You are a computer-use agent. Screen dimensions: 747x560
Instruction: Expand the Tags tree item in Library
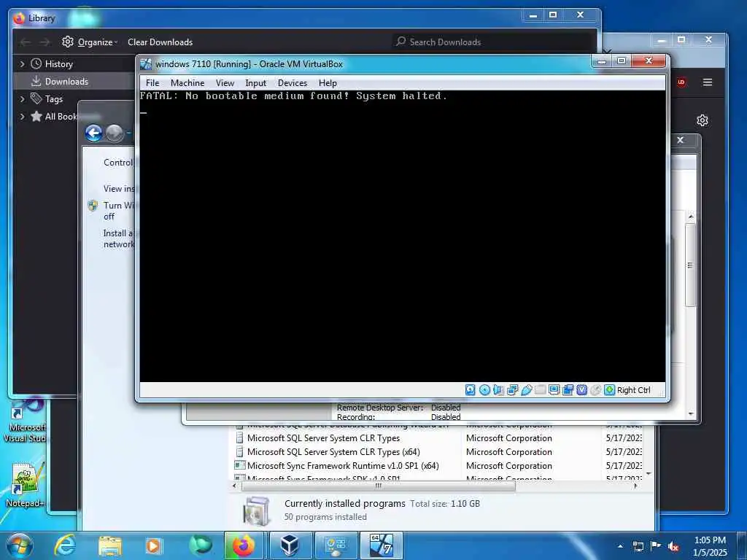[x=22, y=99]
